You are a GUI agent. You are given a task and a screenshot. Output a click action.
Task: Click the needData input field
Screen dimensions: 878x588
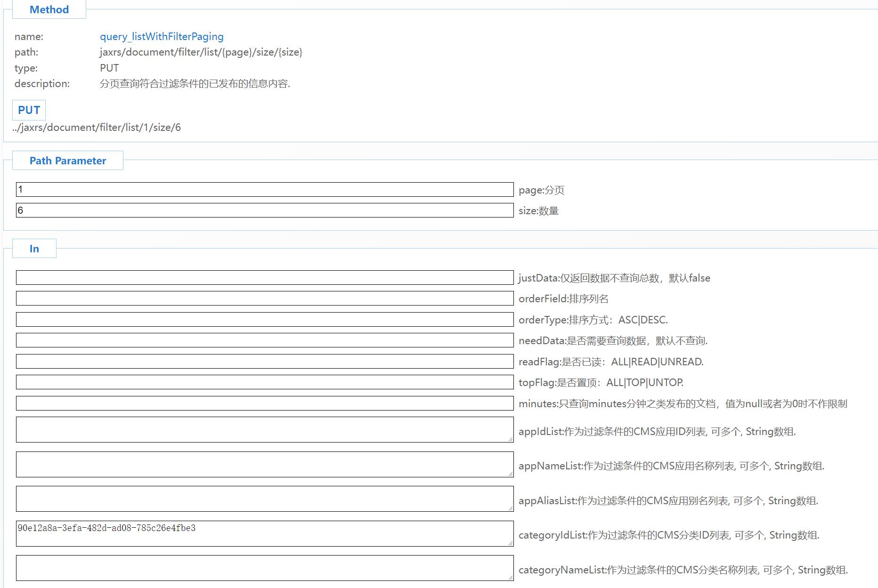point(265,340)
